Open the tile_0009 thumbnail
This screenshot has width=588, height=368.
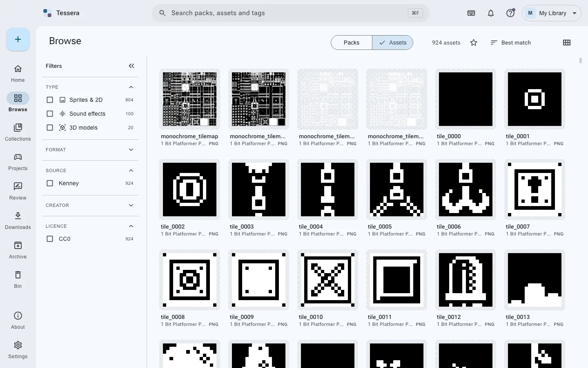coord(258,280)
